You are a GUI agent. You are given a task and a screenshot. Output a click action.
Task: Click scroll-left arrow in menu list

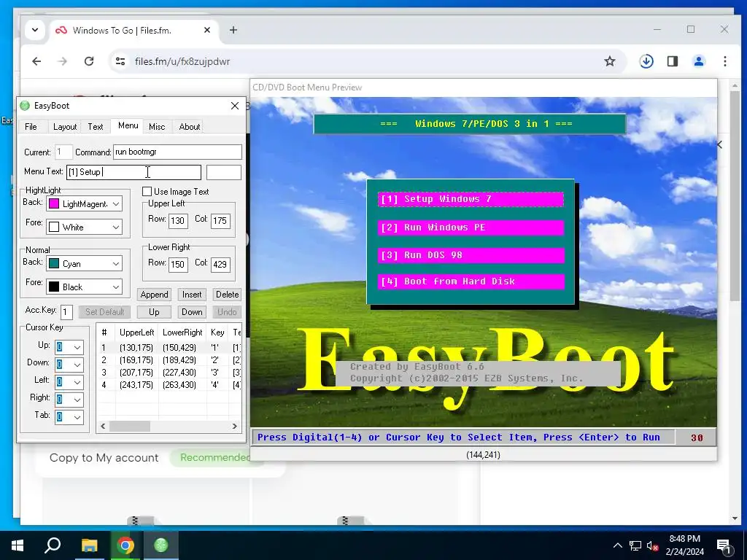[x=103, y=426]
